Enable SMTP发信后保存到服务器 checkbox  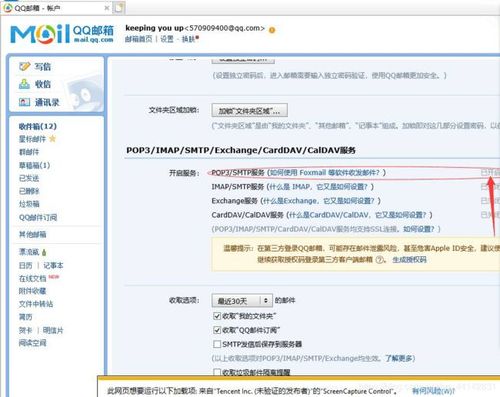coord(217,344)
